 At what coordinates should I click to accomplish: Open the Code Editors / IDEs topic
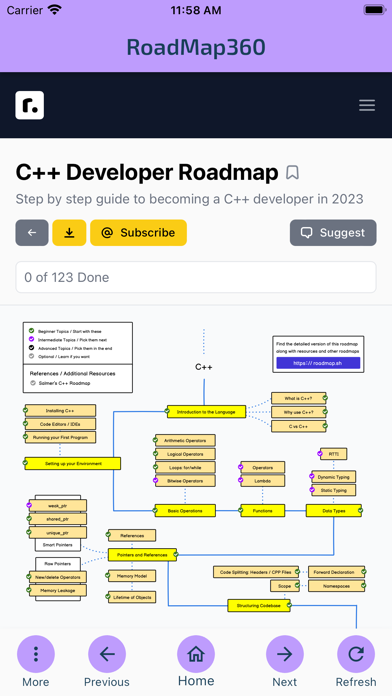(x=60, y=424)
